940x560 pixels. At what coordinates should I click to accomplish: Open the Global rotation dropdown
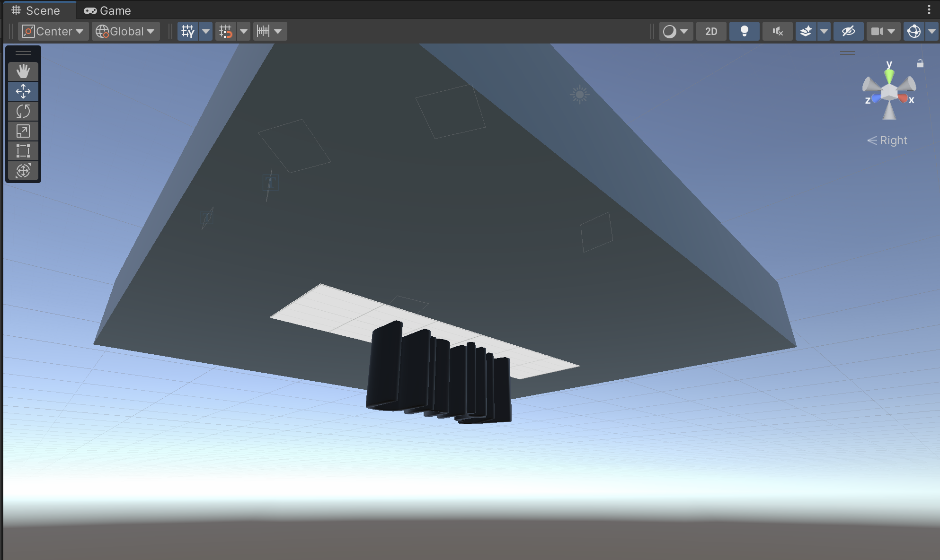[126, 31]
